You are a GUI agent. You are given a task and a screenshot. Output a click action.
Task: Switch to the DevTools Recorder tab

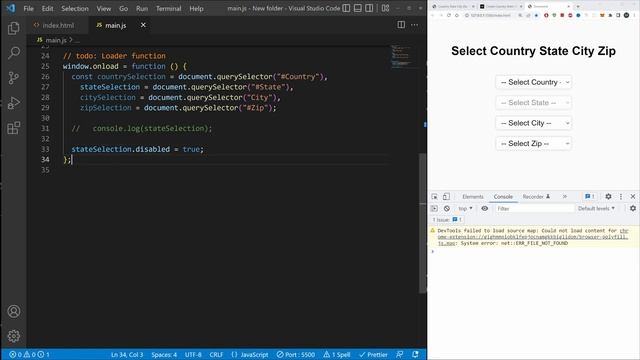click(x=536, y=197)
